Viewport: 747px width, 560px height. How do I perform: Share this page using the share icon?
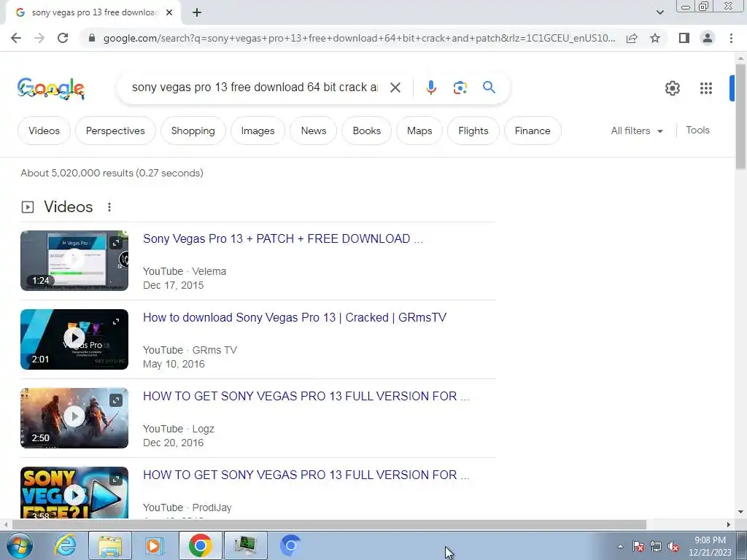coord(632,38)
